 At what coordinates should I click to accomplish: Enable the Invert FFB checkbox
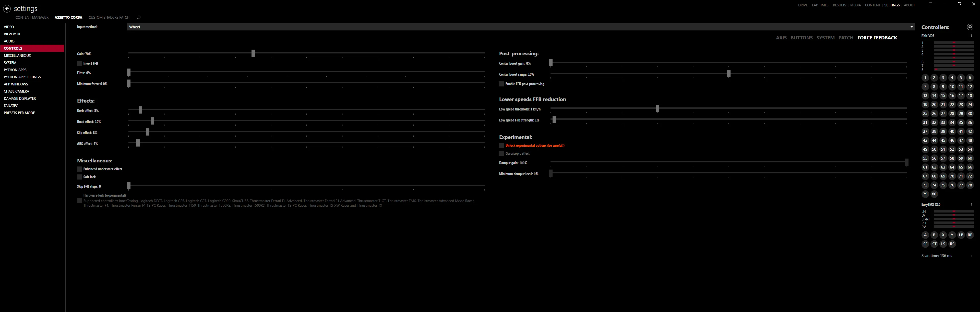pyautogui.click(x=79, y=64)
